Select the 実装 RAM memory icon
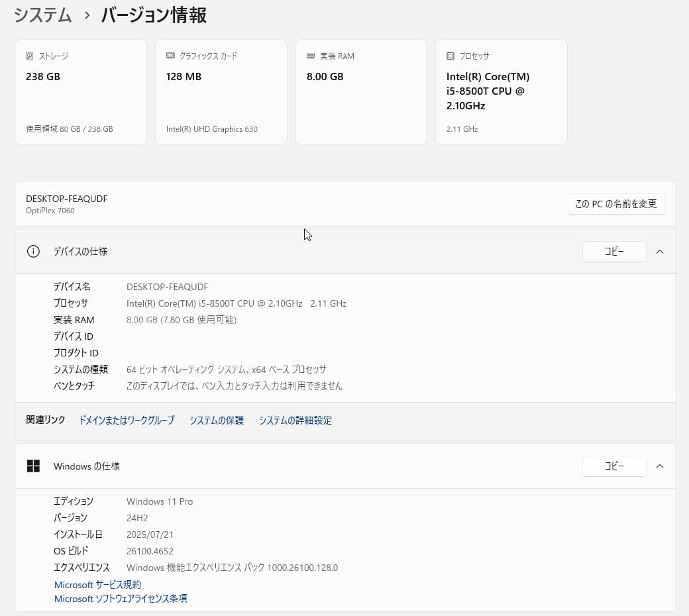This screenshot has height=616, width=689. click(309, 56)
